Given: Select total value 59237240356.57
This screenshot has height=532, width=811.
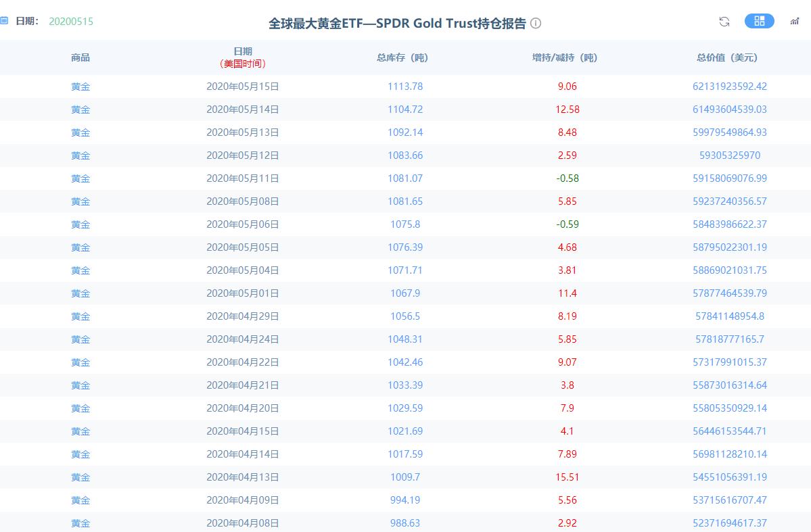Looking at the screenshot, I should point(730,201).
